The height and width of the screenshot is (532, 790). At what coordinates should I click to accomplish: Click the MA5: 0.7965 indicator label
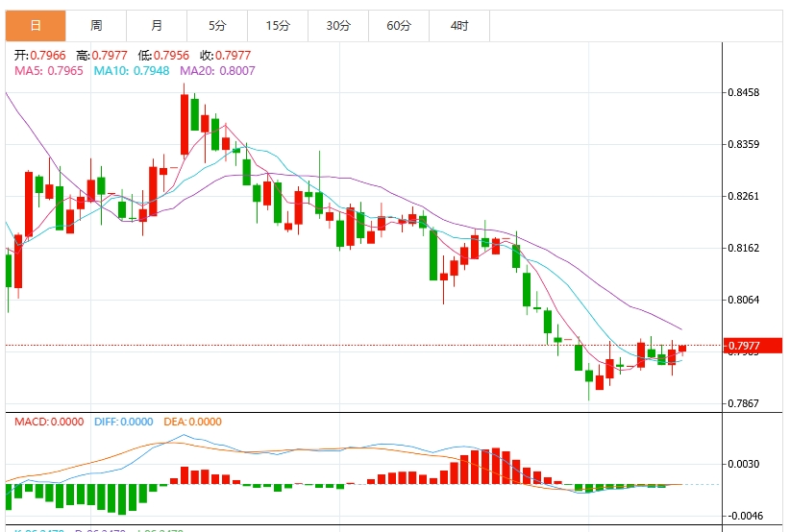pyautogui.click(x=49, y=71)
